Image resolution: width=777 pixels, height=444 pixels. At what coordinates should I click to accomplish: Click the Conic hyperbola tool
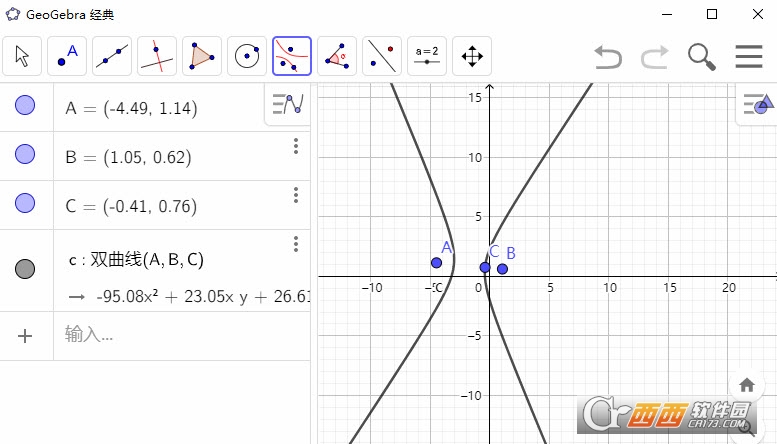292,56
